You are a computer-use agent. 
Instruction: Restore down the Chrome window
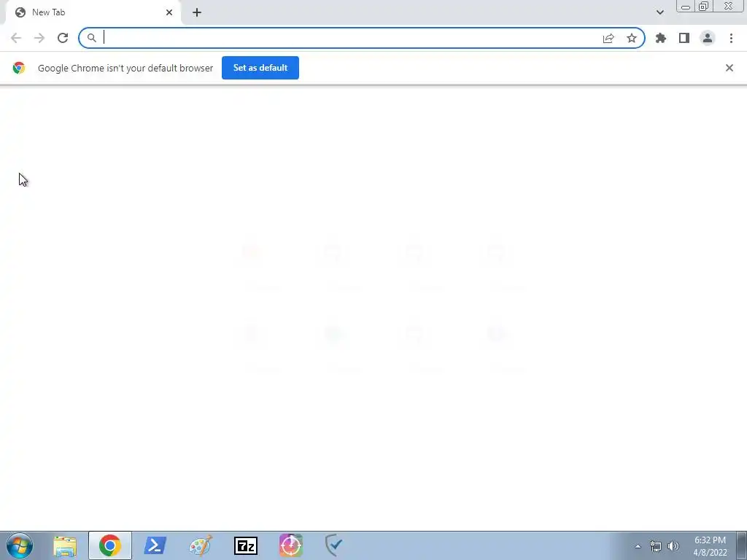click(x=704, y=7)
